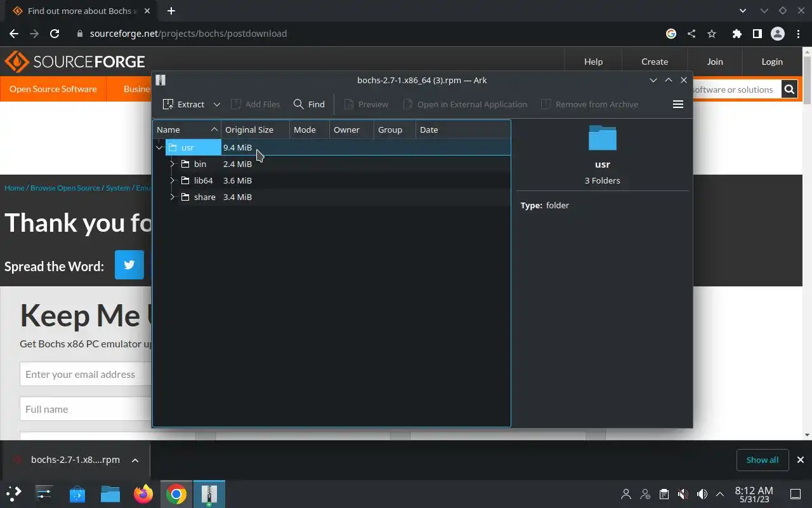
Task: Open Help in SourceForge header
Action: [x=593, y=62]
